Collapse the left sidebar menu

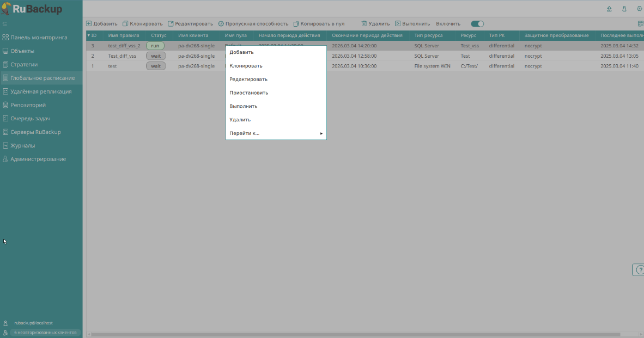pos(5,24)
